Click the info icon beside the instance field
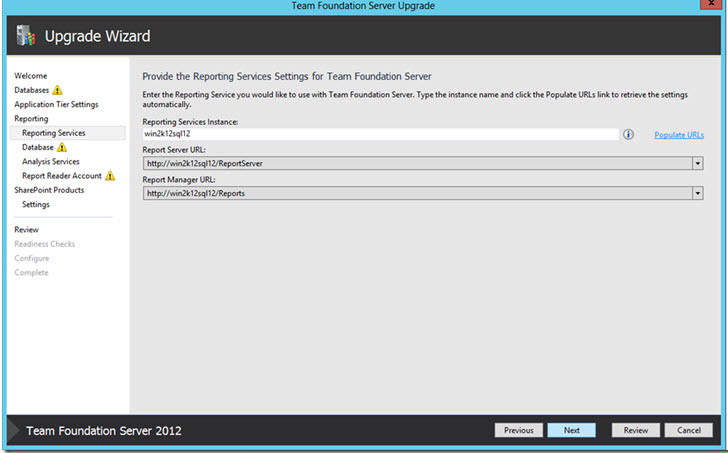 tap(628, 134)
